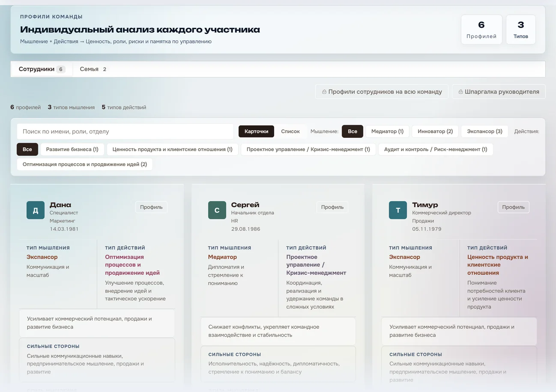The width and height of the screenshot is (556, 392).
Task: Click Сергей's avatar with letter С
Action: pyautogui.click(x=217, y=210)
